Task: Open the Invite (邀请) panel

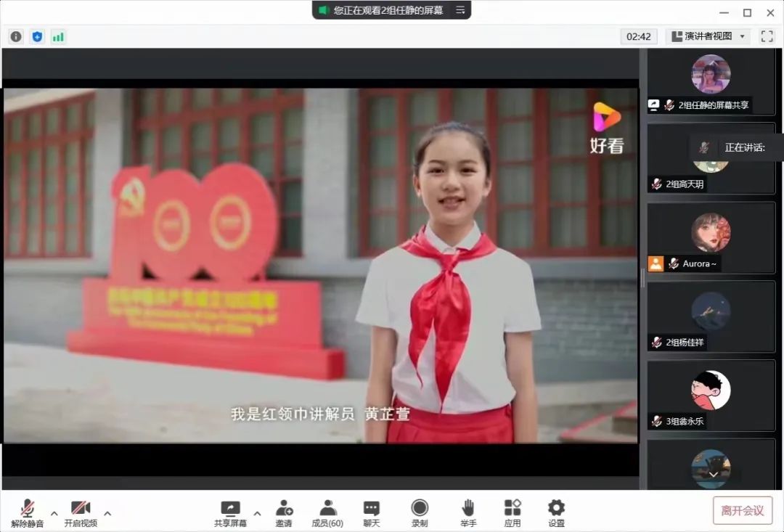Action: click(284, 513)
